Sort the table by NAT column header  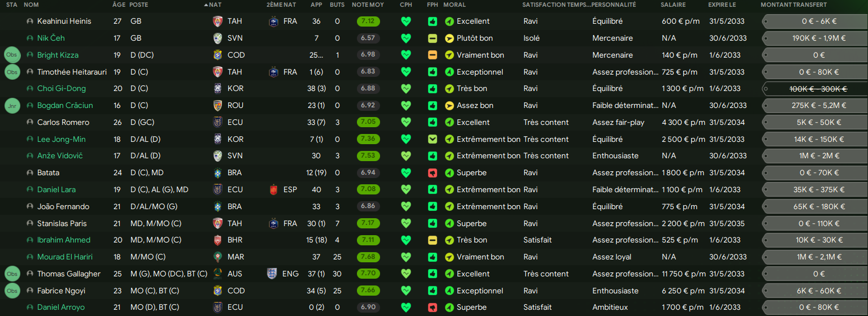215,5
